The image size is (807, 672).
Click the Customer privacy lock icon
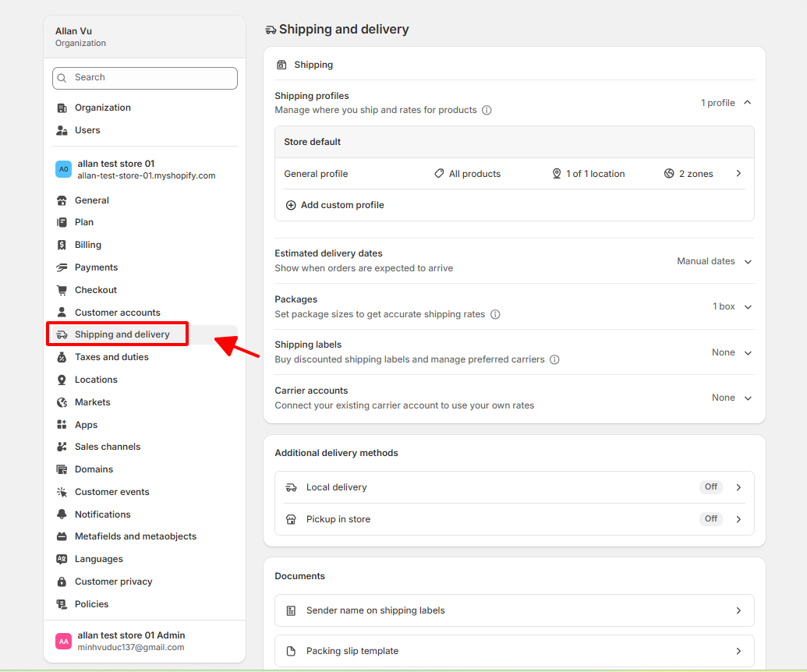(62, 582)
